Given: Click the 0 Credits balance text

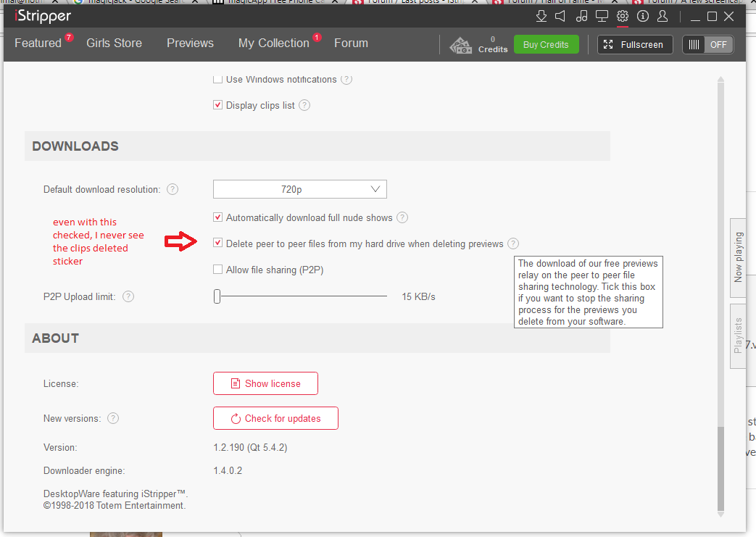Looking at the screenshot, I should click(x=493, y=44).
